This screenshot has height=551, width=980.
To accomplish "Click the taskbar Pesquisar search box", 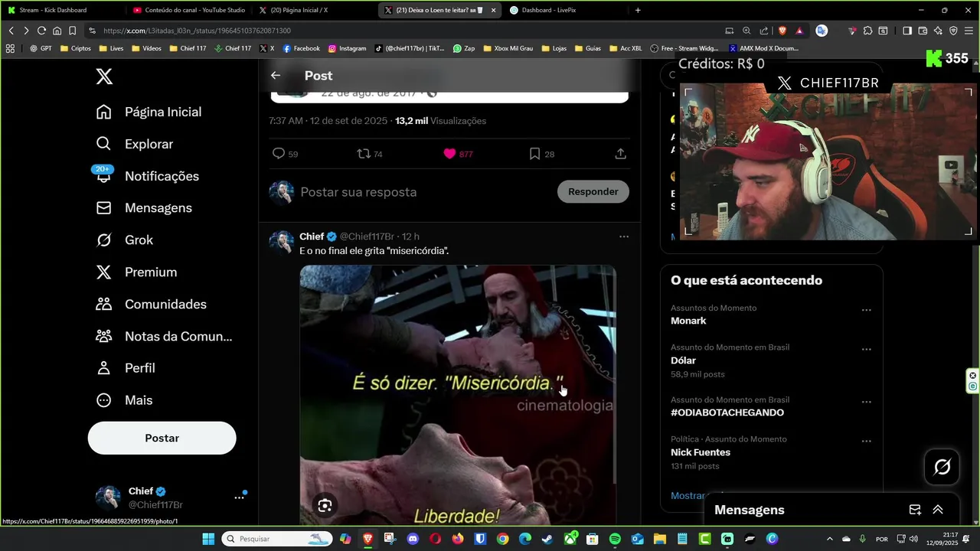I will tap(277, 539).
